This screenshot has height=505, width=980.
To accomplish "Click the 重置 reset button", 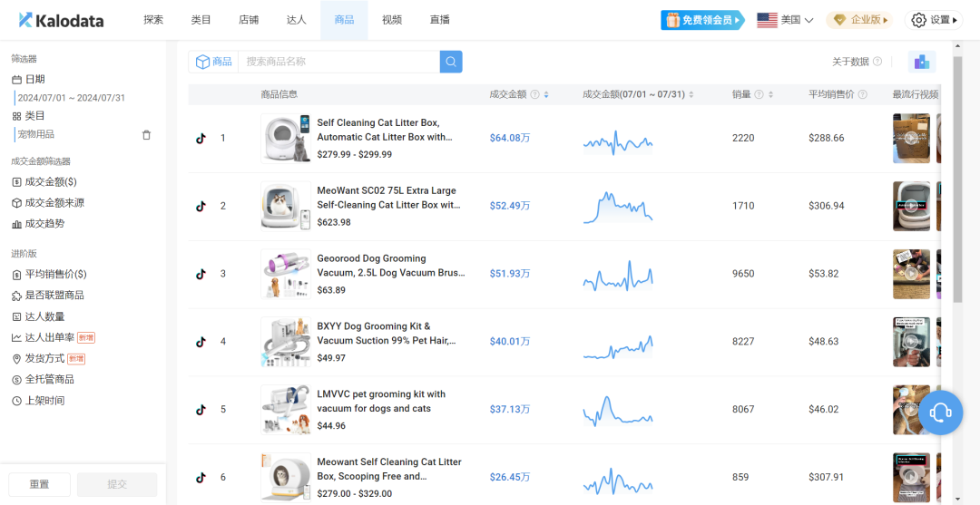I will [x=39, y=484].
